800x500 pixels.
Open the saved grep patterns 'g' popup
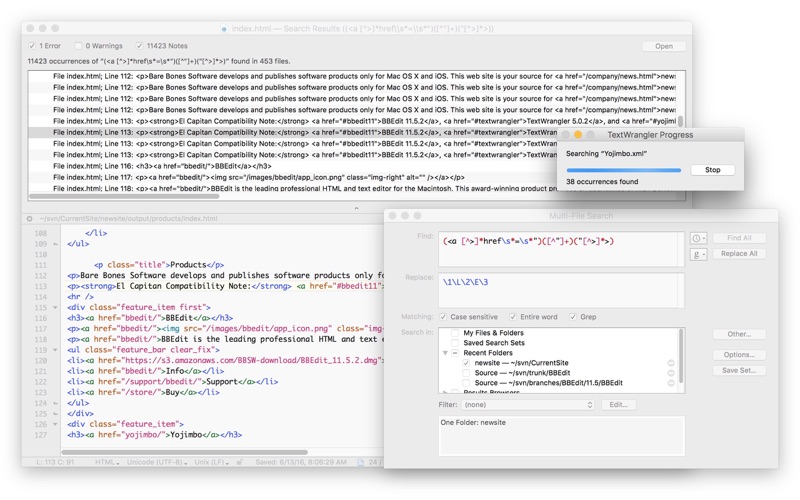pos(698,254)
